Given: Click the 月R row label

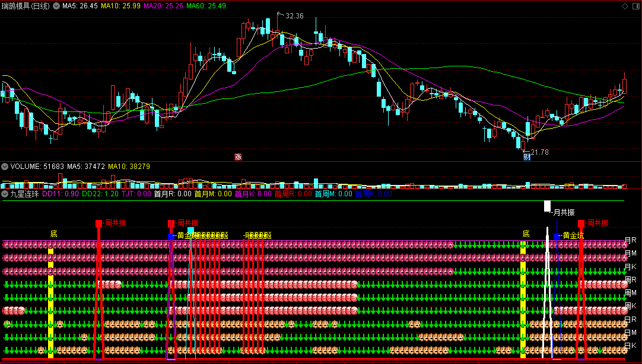Looking at the screenshot, I should click(x=631, y=240).
